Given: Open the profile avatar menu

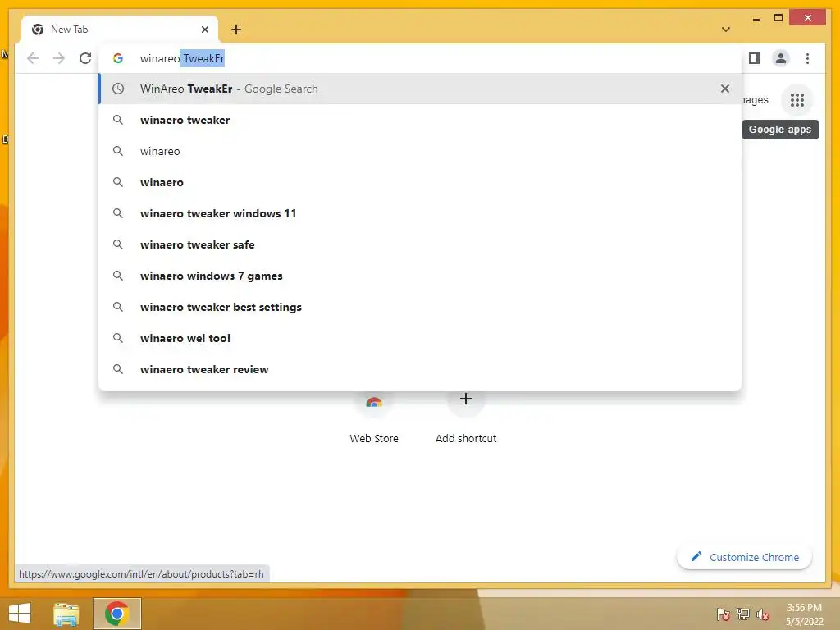Looking at the screenshot, I should pos(781,58).
